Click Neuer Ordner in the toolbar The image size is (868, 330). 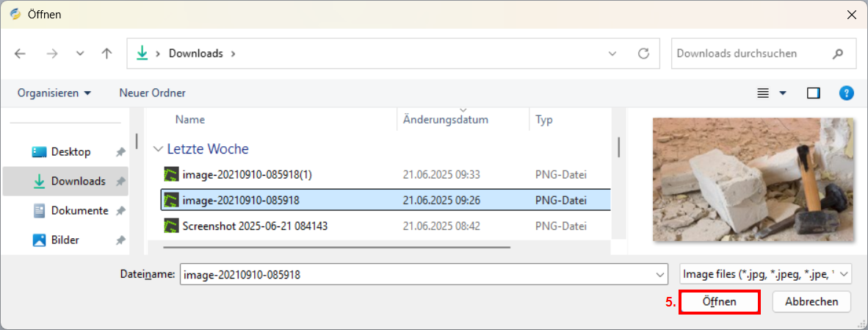tap(152, 93)
